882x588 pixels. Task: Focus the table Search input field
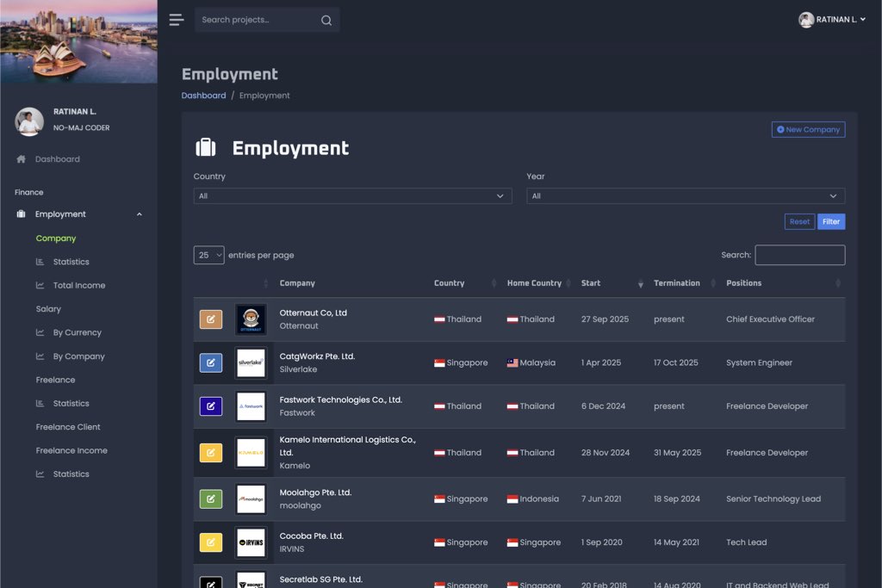tap(799, 255)
